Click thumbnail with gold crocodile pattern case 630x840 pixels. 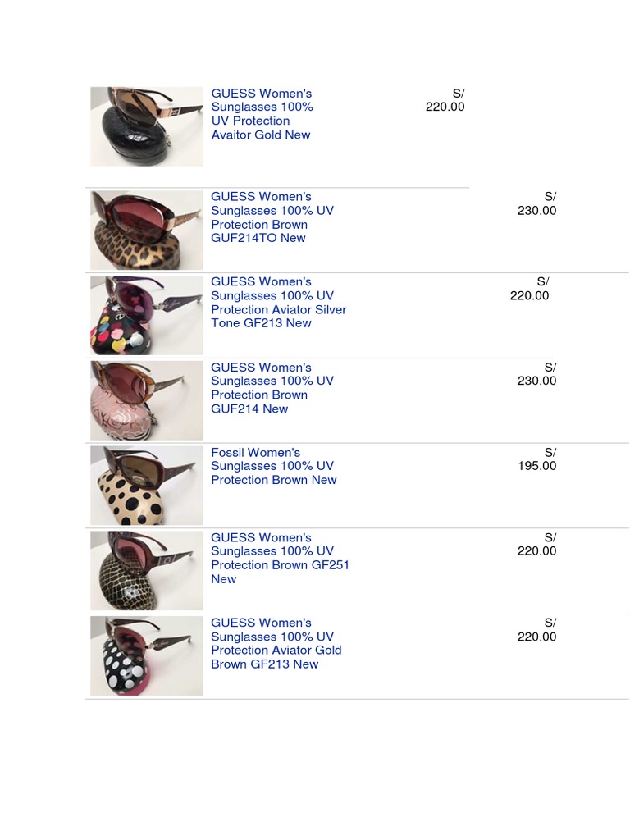click(147, 571)
